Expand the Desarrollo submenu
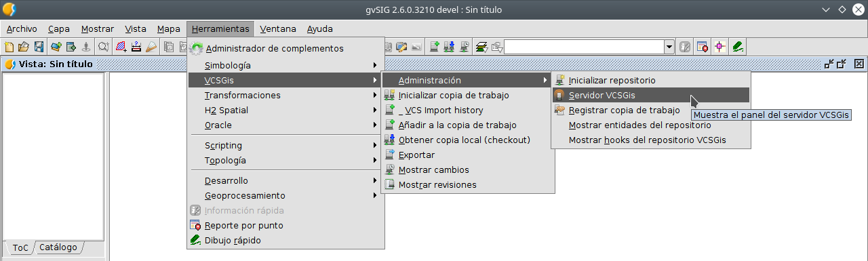The image size is (868, 261). 285,181
